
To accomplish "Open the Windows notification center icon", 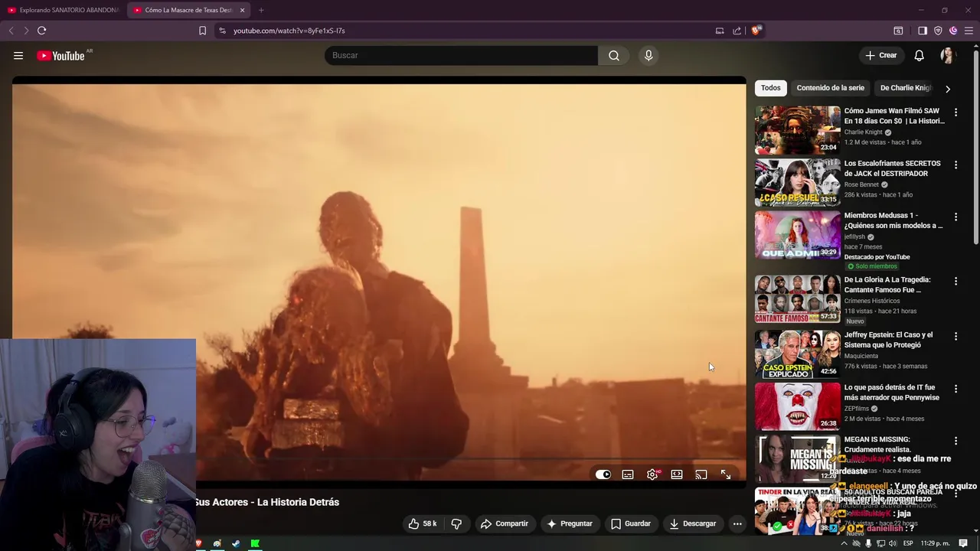I will click(x=963, y=543).
